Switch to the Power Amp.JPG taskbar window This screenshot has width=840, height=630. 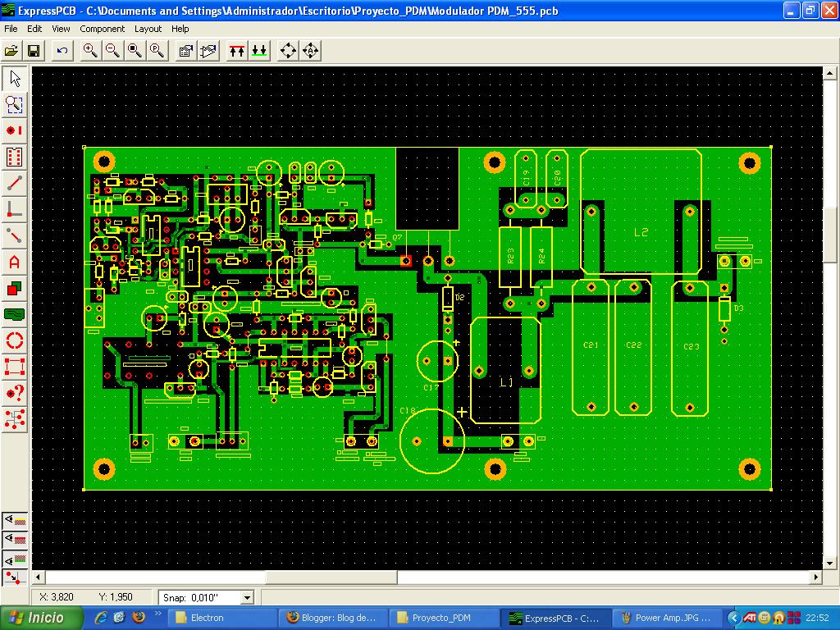(666, 617)
